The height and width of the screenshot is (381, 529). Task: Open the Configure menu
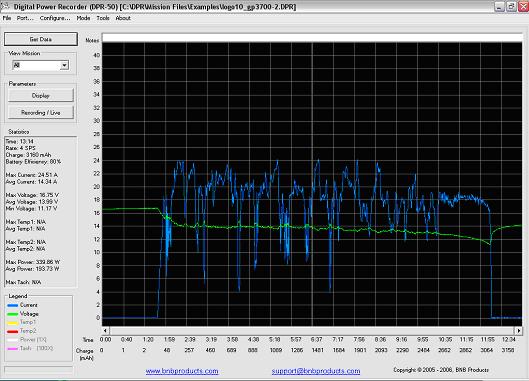[x=55, y=18]
